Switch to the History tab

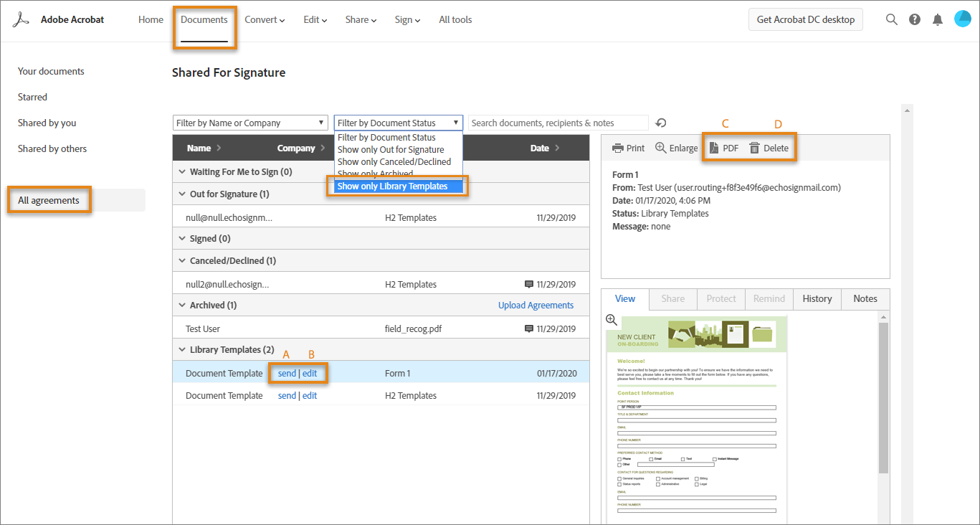[x=817, y=299]
